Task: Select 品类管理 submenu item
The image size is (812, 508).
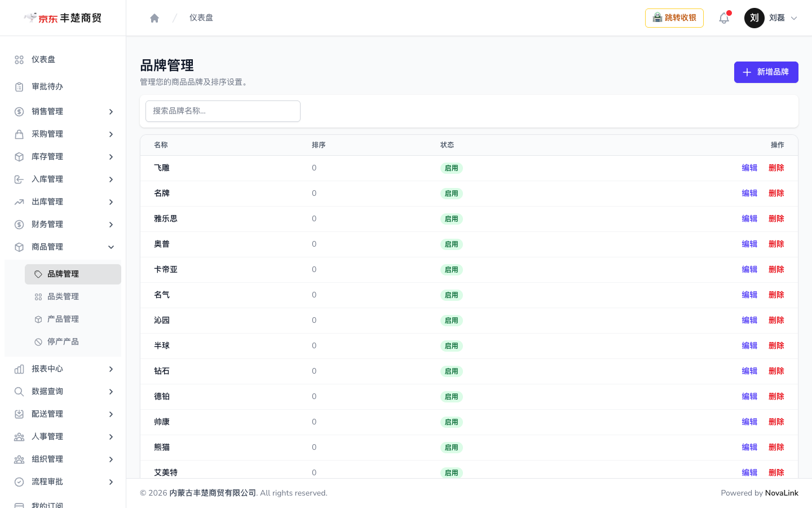Action: (73, 297)
